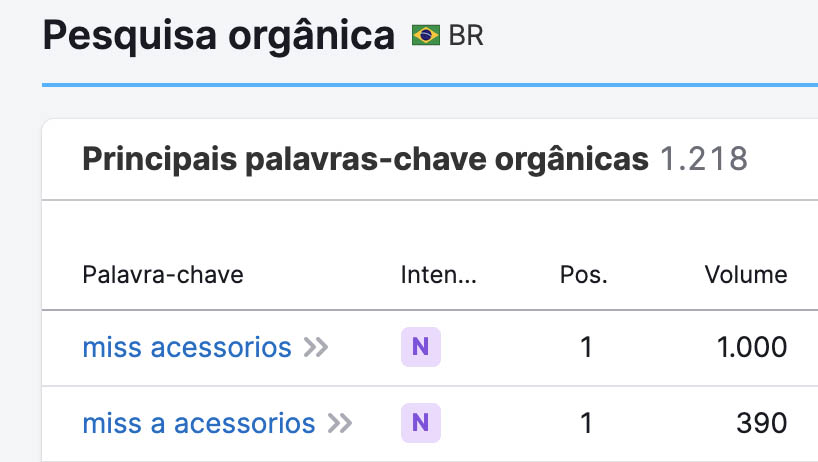Screen dimensions: 818x462
Task: Click the 390 volume value
Action: [761, 423]
